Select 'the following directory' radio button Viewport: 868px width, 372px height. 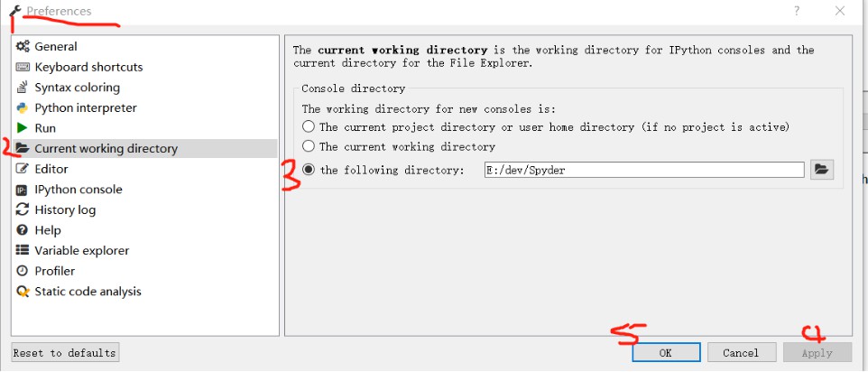point(309,170)
